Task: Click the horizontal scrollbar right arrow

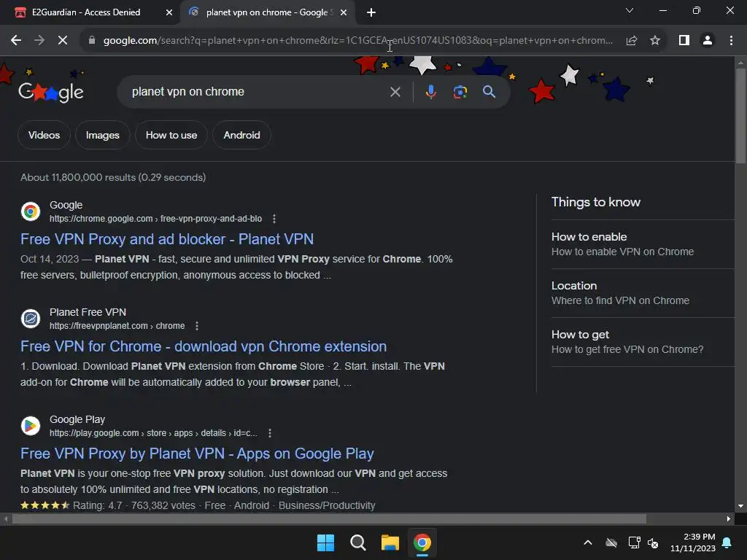Action: pos(729,518)
